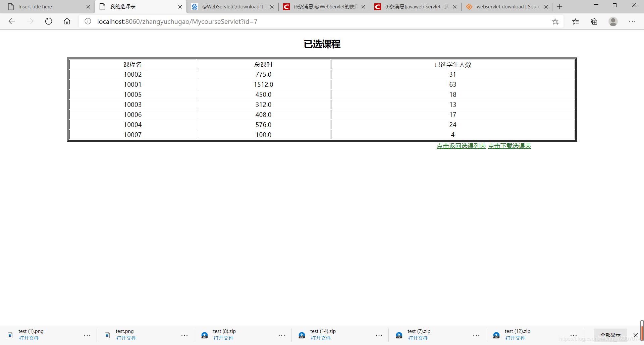644x345 pixels.
Task: Switch to 'Insert title here' tab
Action: point(47,7)
